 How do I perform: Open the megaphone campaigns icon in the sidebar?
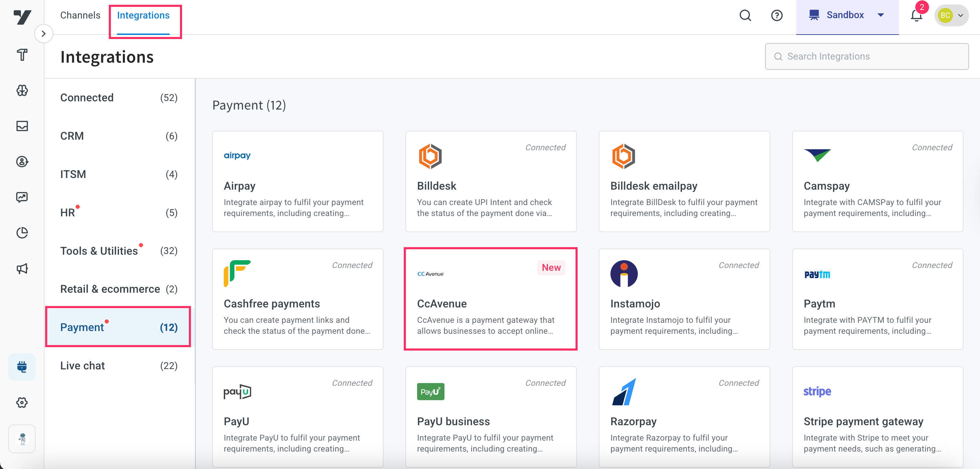[22, 268]
